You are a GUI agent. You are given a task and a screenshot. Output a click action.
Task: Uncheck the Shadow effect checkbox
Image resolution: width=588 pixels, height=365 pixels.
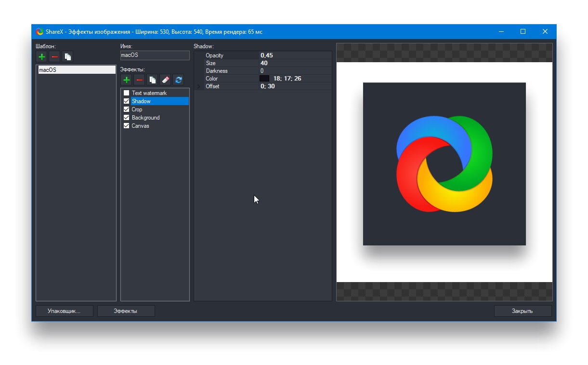pos(127,101)
